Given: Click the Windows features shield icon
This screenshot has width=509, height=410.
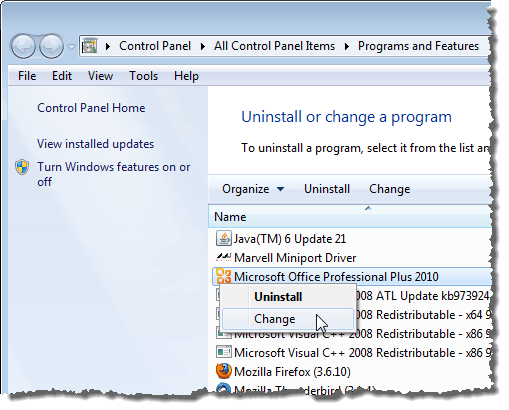Looking at the screenshot, I should (22, 167).
